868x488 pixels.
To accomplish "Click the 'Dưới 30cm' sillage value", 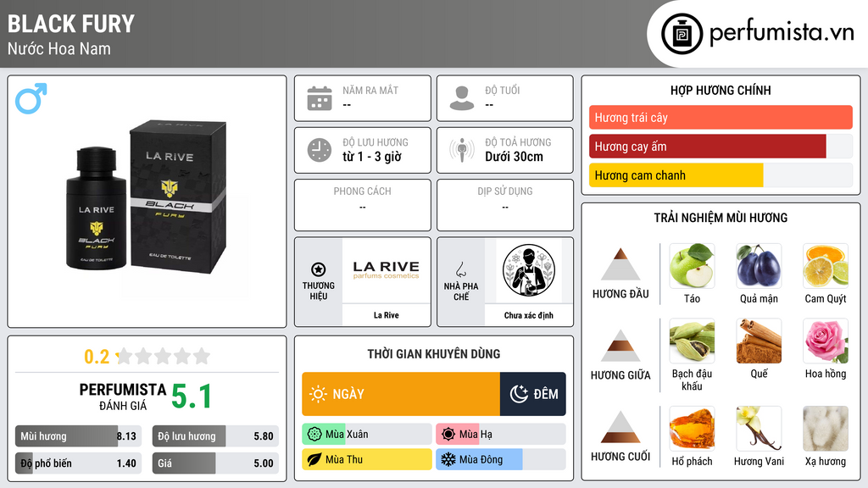I will pos(515,157).
